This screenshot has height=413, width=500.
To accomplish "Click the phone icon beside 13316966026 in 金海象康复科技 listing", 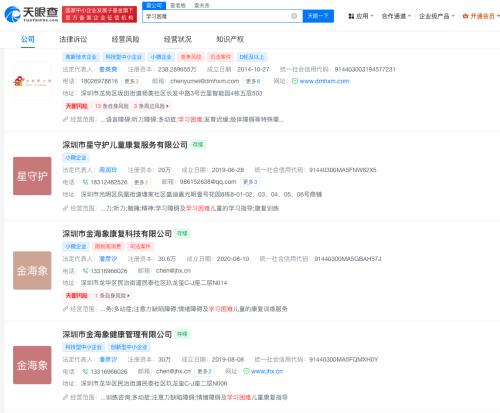I will [85, 271].
